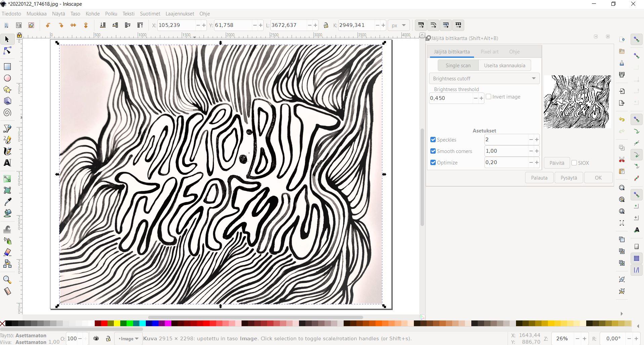644x345 pixels.
Task: Select the Spray tool
Action: pos(7,241)
